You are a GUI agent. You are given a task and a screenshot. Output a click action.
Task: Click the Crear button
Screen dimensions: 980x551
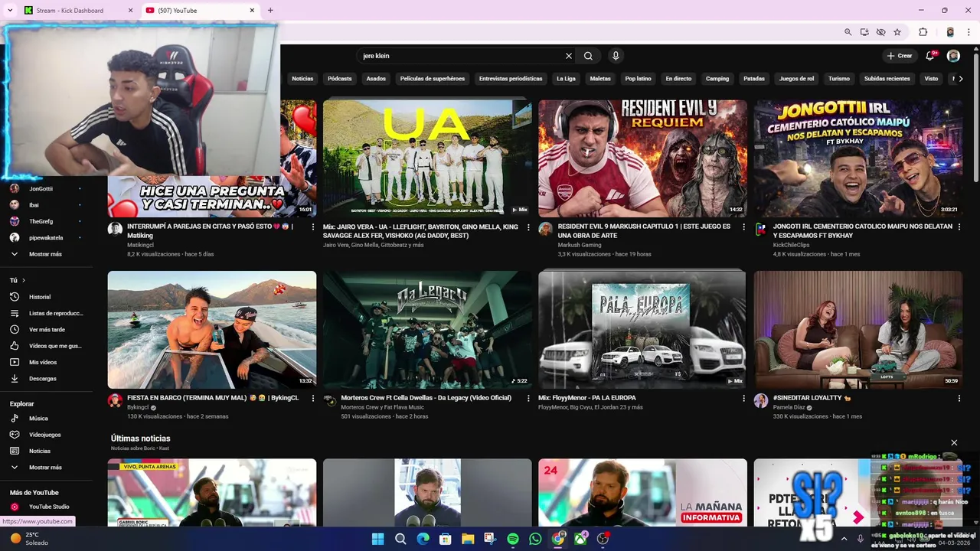pos(900,56)
